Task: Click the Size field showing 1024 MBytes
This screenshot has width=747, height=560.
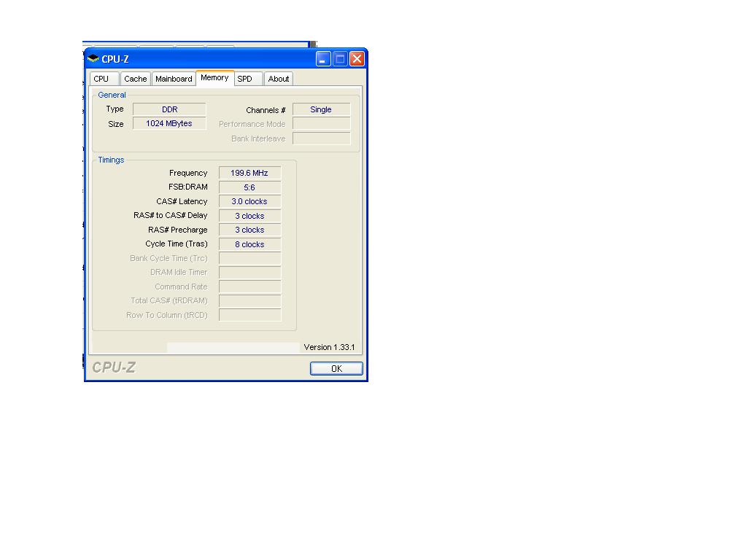Action: 169,123
